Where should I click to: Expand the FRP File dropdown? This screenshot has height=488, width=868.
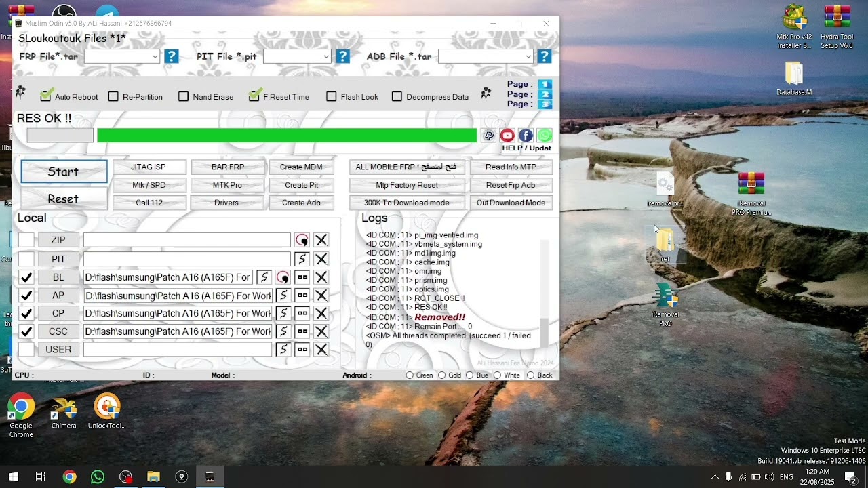click(155, 57)
